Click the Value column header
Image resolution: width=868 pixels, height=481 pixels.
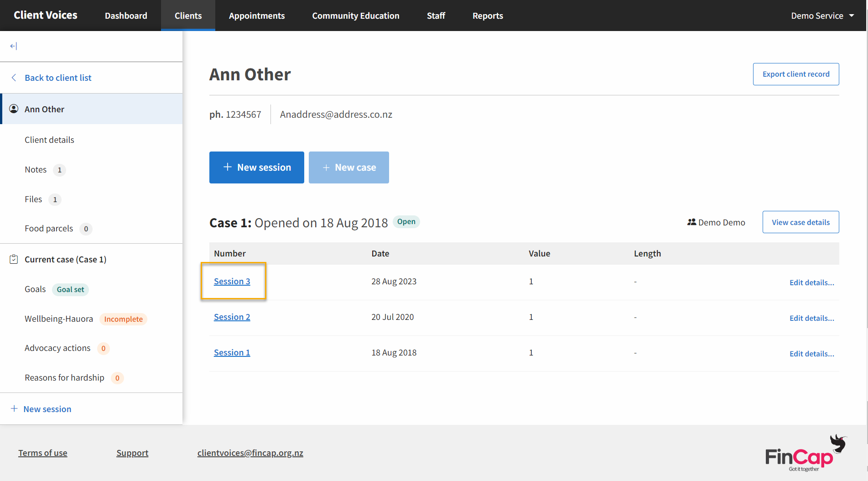pos(540,253)
